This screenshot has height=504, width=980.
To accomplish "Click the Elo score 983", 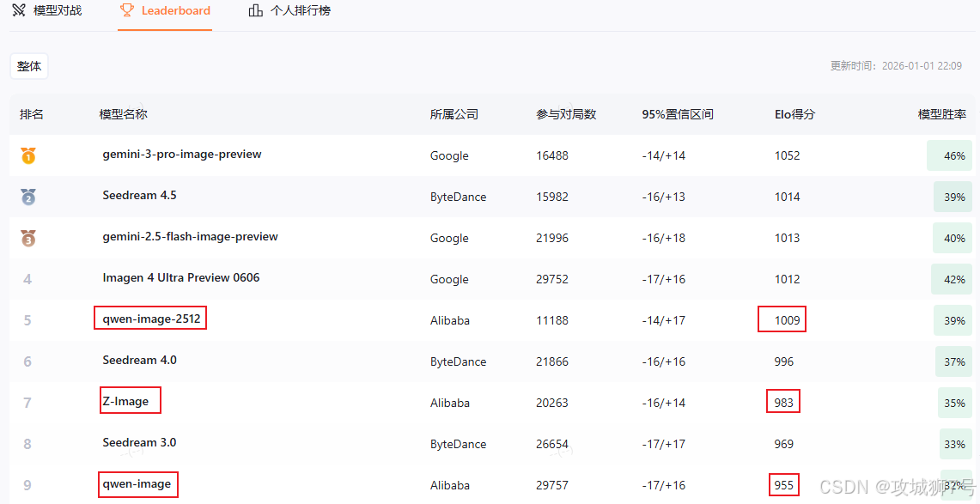I will click(784, 403).
